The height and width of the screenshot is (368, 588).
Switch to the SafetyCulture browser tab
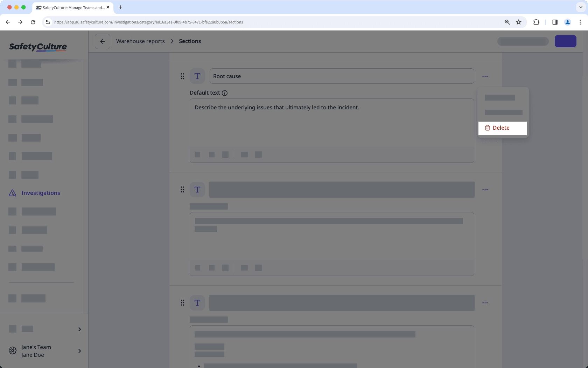click(x=70, y=7)
